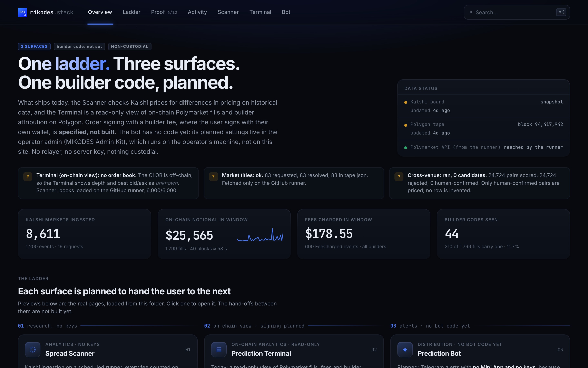Click the Polygon tape status dot

point(405,125)
